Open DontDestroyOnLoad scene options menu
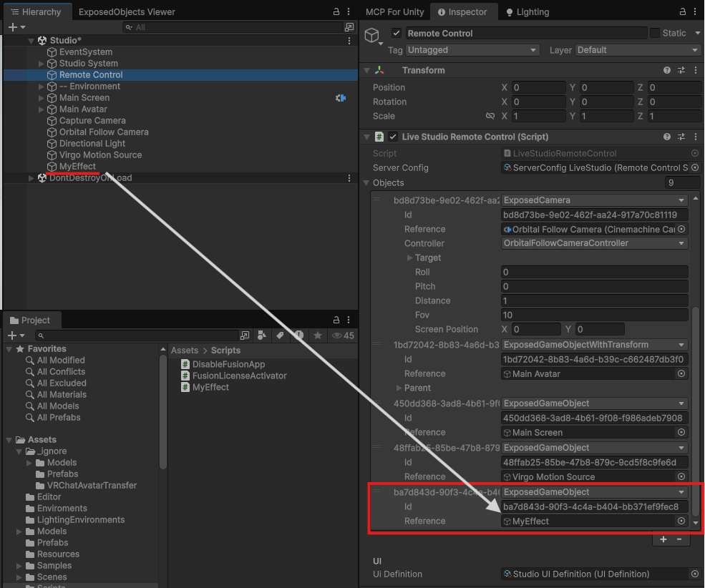This screenshot has height=588, width=705. coord(349,178)
